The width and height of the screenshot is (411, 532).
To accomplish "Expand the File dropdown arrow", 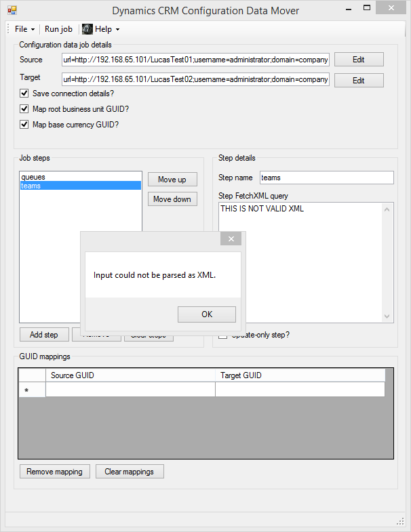I will 33,30.
